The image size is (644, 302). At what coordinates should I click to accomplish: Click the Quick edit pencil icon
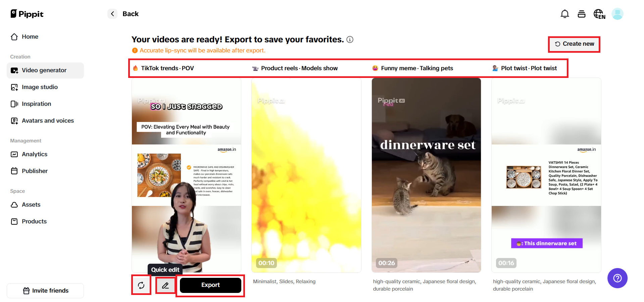click(x=165, y=285)
